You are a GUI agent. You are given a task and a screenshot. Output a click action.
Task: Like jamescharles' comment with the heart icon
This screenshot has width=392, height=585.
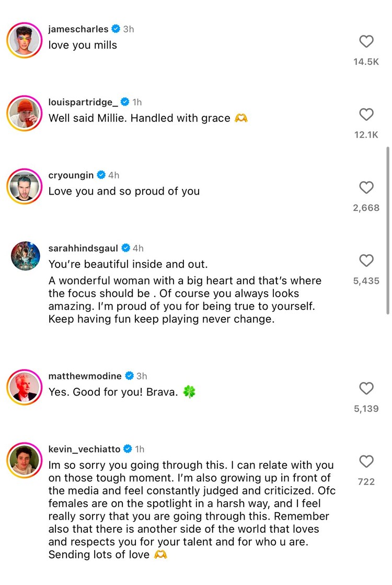[x=366, y=42]
